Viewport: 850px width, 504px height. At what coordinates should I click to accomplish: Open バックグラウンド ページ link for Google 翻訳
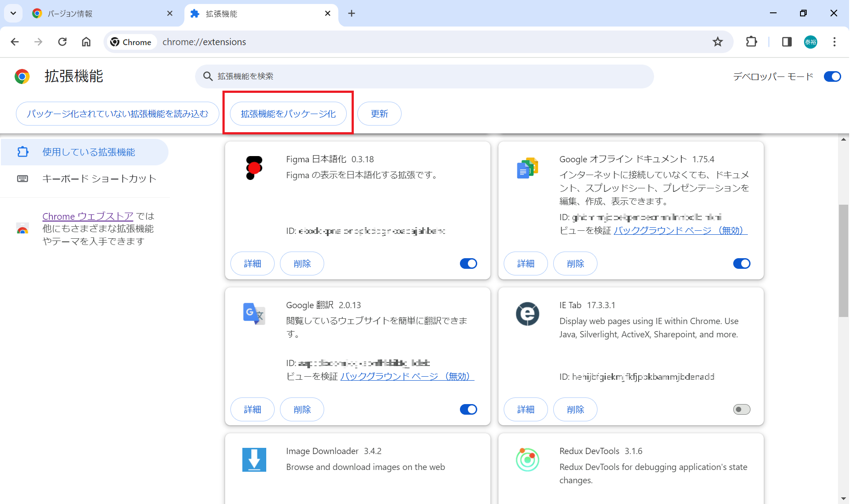pyautogui.click(x=407, y=376)
